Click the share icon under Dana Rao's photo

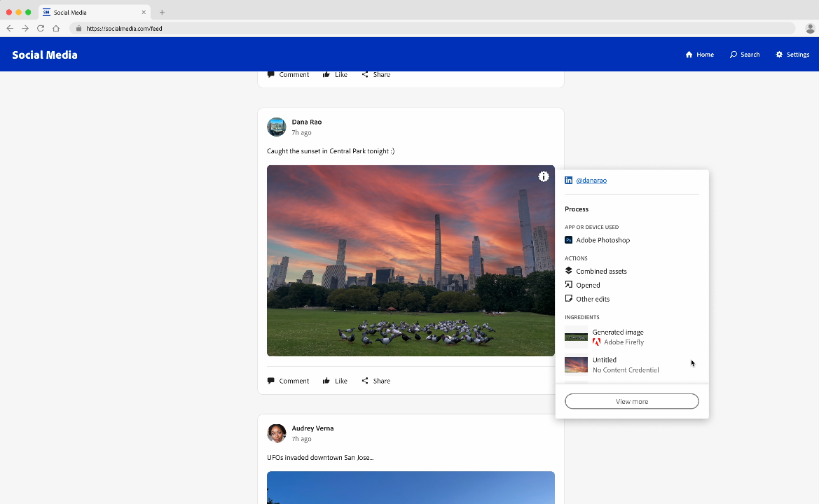(x=365, y=380)
